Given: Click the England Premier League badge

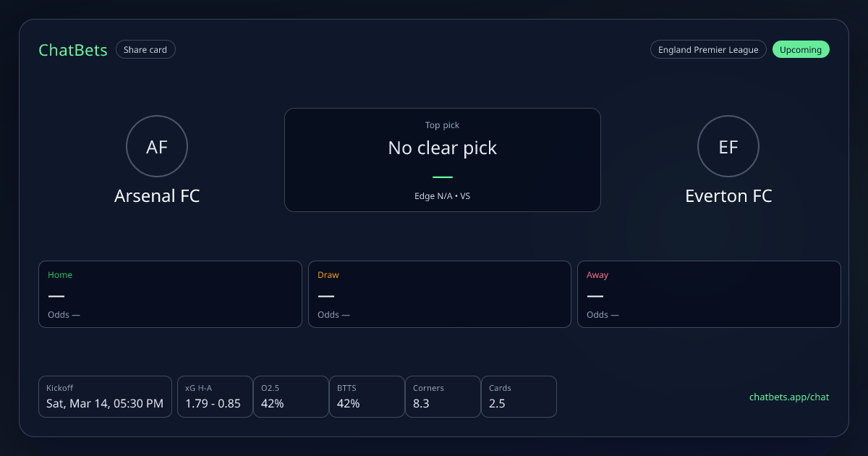Looking at the screenshot, I should (x=708, y=49).
